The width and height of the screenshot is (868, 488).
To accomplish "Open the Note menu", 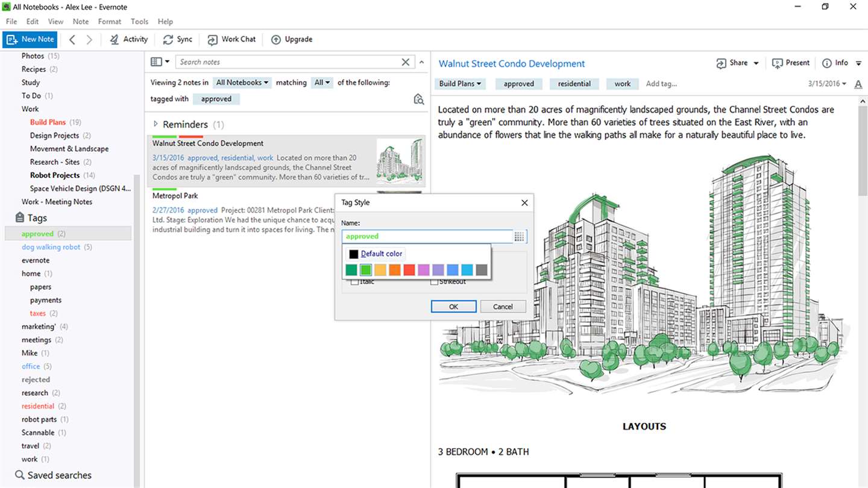I will [81, 22].
